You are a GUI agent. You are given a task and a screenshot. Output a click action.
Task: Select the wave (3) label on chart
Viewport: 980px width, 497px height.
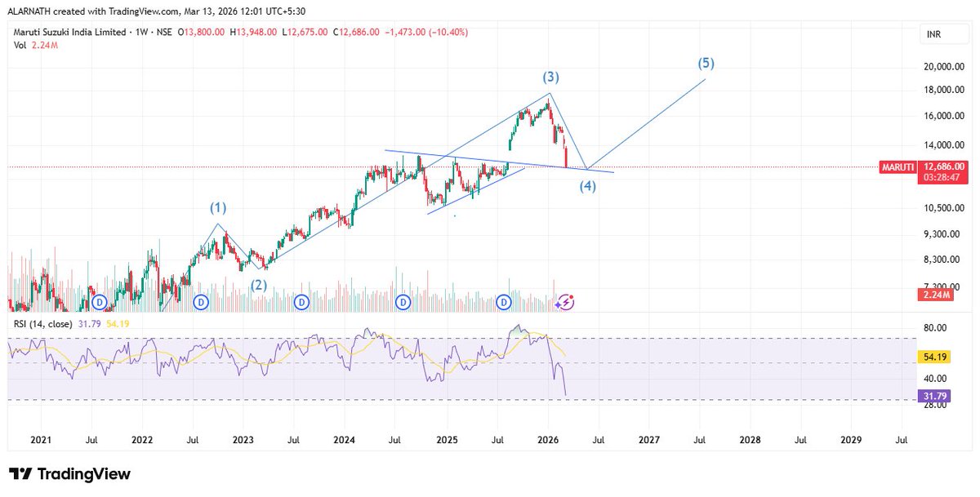pos(551,78)
